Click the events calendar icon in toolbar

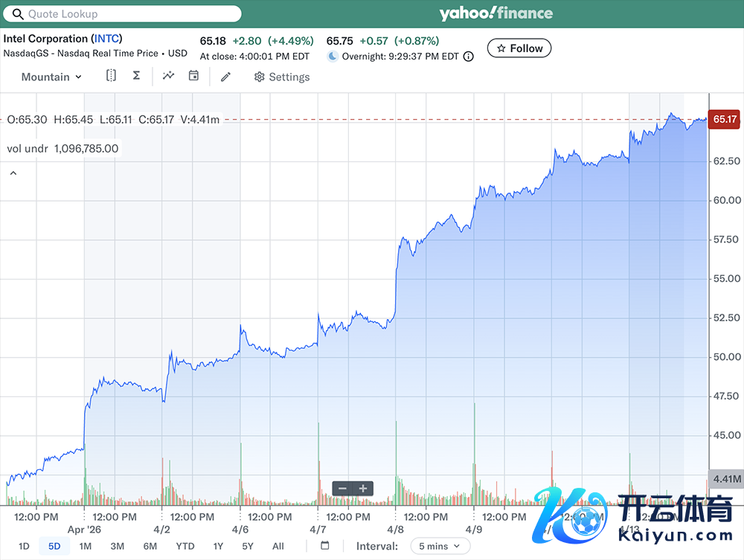click(193, 76)
